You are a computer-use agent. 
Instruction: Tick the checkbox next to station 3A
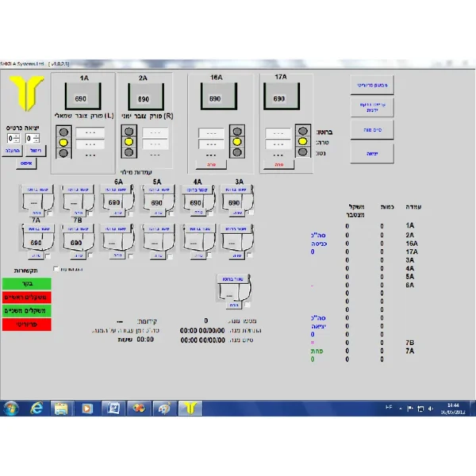pos(251,214)
